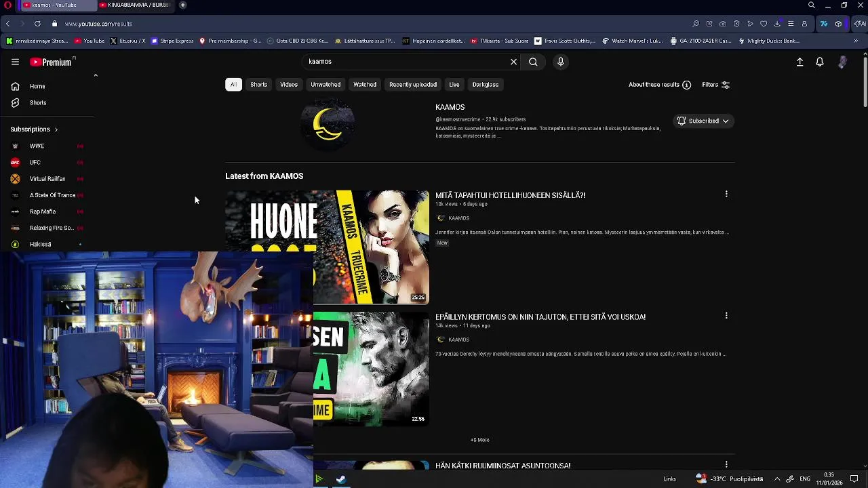Expand the Subscriptions section
Image resolution: width=868 pixels, height=488 pixels.
[34, 129]
